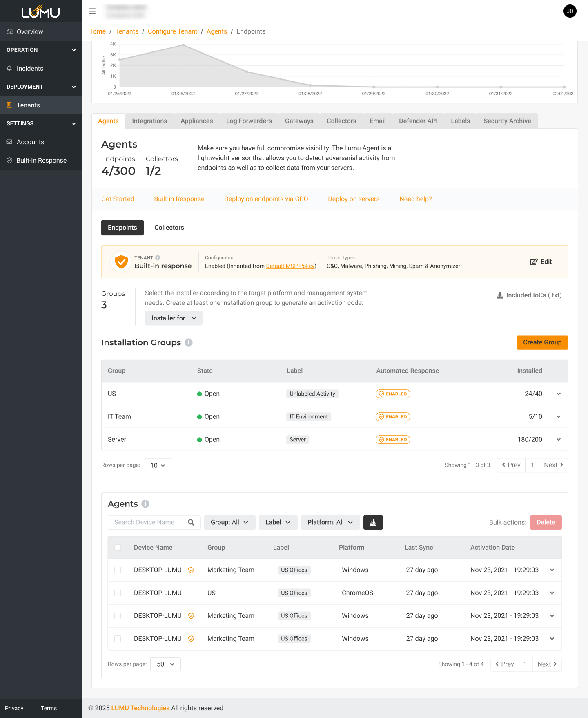
Task: Click the hamburger menu icon
Action: [x=92, y=11]
